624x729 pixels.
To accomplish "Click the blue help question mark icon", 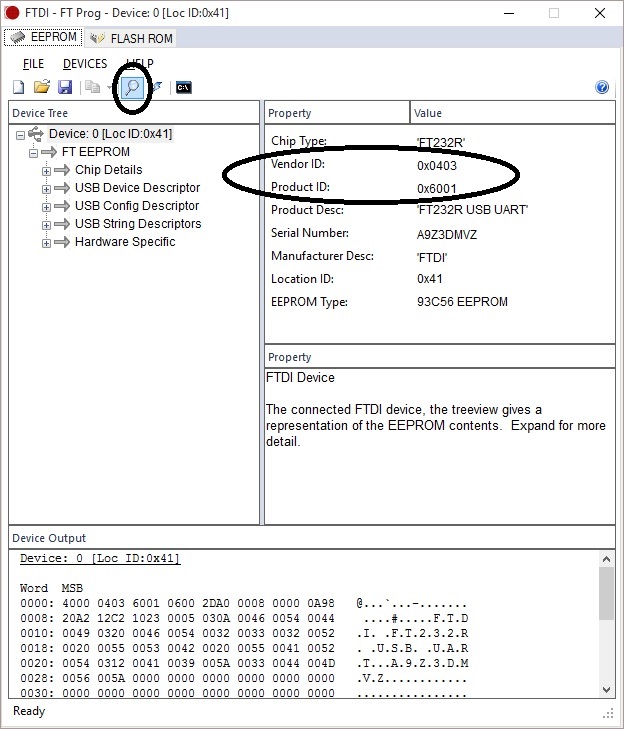I will [602, 87].
